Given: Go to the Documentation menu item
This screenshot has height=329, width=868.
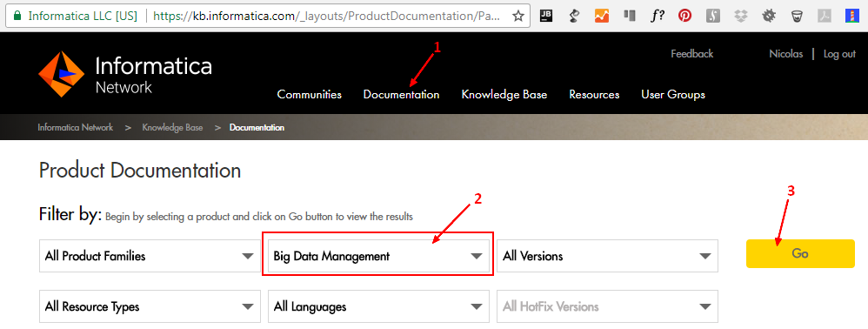Looking at the screenshot, I should pyautogui.click(x=401, y=95).
